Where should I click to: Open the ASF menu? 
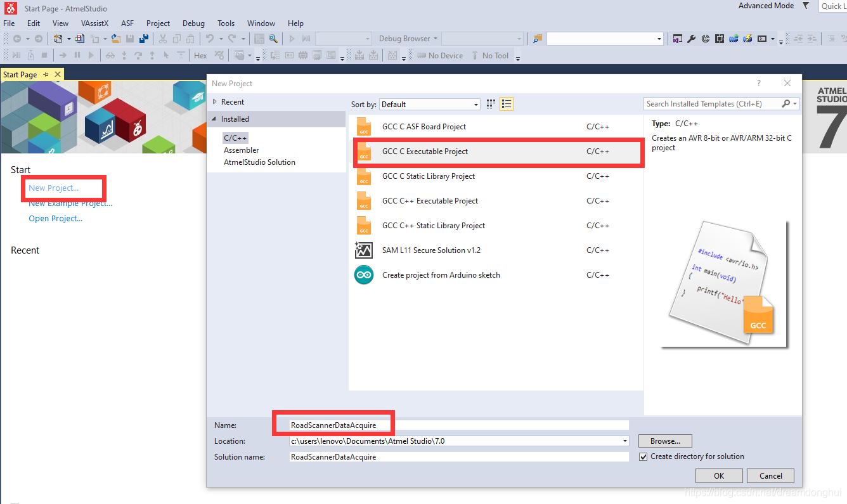127,23
